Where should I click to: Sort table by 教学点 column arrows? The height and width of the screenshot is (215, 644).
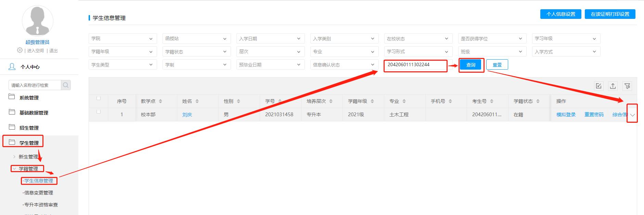pyautogui.click(x=160, y=101)
